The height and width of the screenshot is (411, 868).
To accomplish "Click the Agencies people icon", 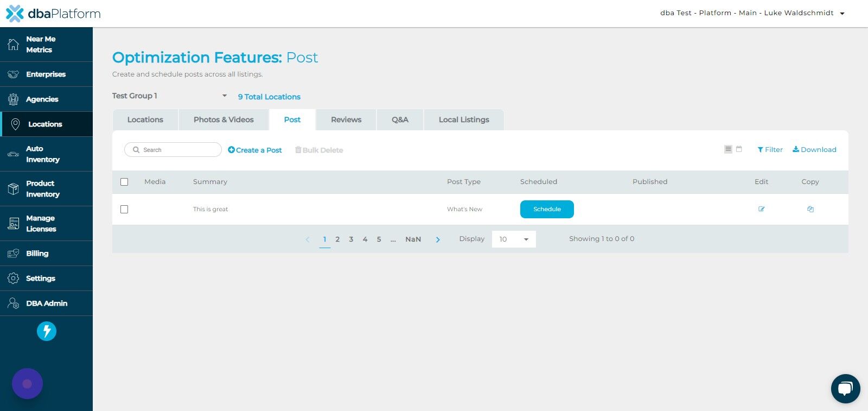I will click(14, 99).
